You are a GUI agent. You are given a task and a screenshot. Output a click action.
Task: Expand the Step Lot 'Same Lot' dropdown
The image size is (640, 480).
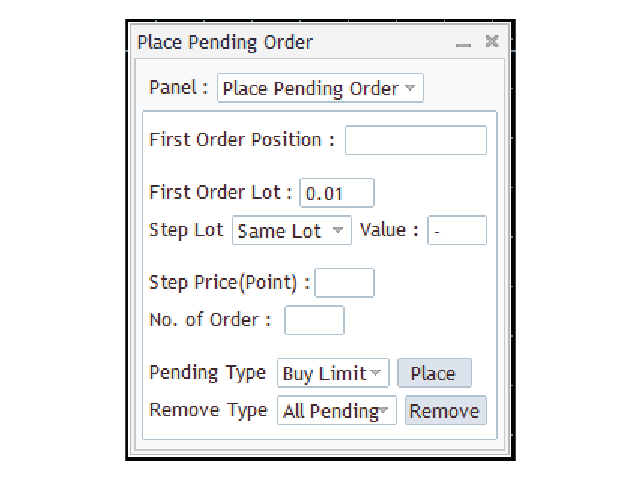point(292,231)
